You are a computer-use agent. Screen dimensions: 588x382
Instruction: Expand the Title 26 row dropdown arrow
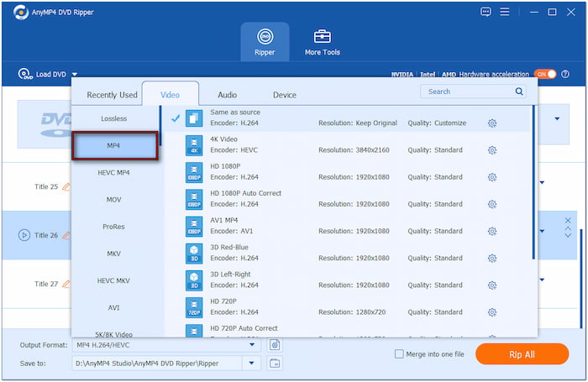pos(543,232)
